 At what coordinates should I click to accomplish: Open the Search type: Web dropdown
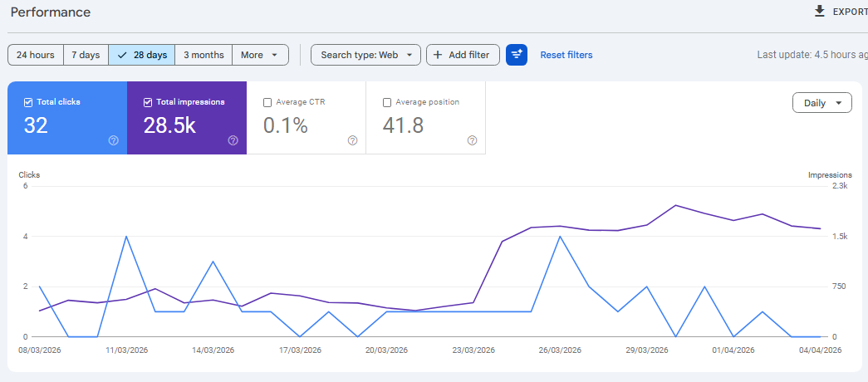[x=365, y=55]
